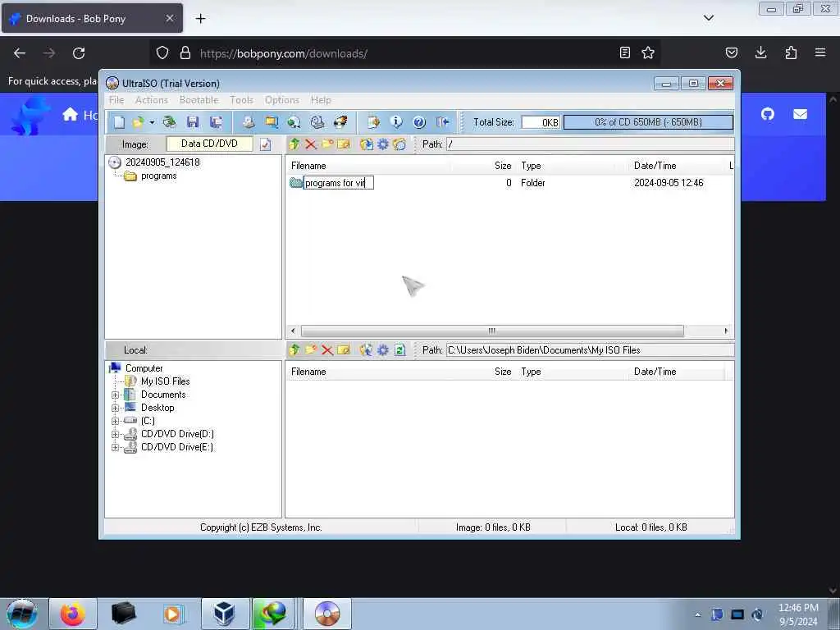Viewport: 840px width, 630px height.
Task: Sort image list by Filename column header
Action: pos(308,166)
